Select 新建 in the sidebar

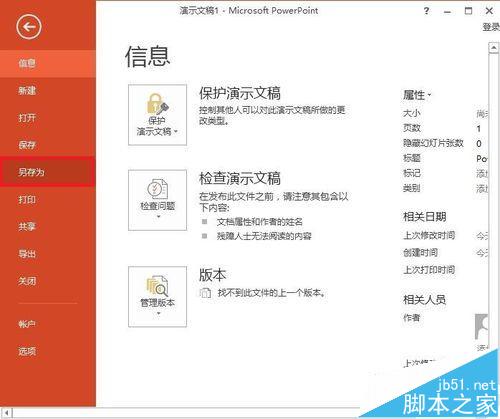(x=48, y=91)
